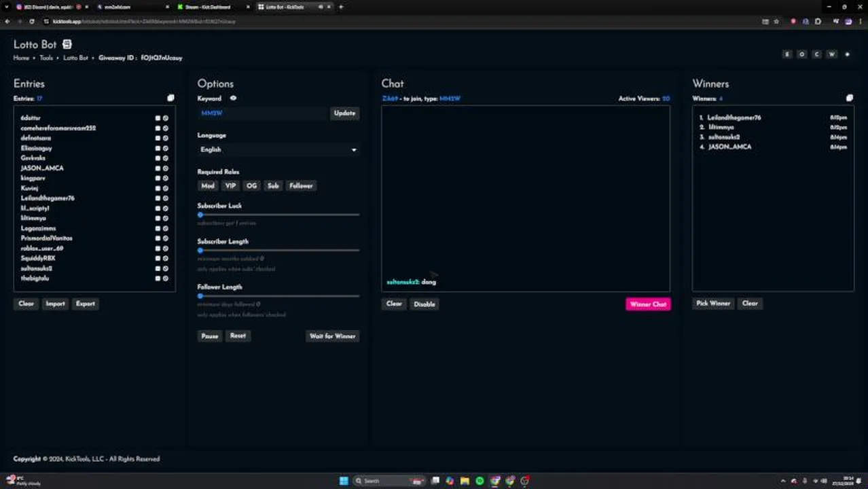Click the Keyword input field
This screenshot has height=489, width=868.
[264, 113]
